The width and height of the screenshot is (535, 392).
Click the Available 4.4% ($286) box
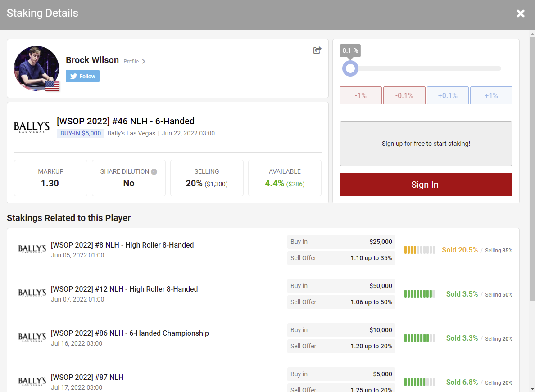[x=285, y=178]
